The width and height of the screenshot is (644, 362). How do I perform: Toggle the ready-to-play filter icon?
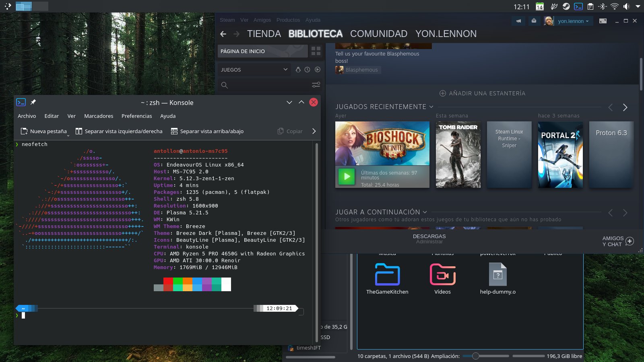pos(318,70)
